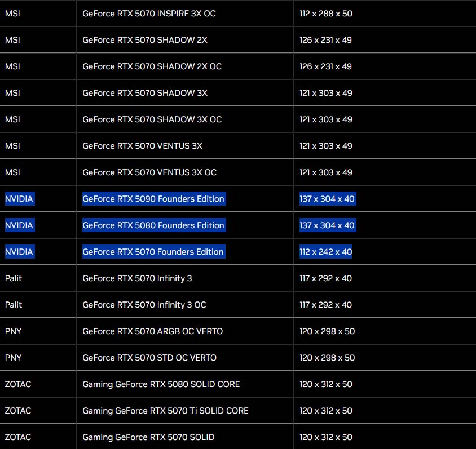This screenshot has height=449, width=476.
Task: Select '137 x 304 x 40' in RTX 5080 Founders row
Action: tap(328, 225)
